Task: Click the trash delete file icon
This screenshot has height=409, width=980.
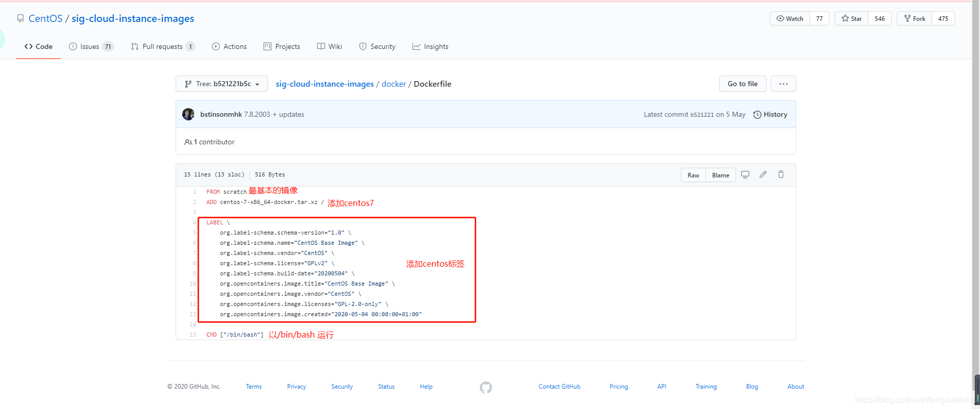Action: tap(781, 174)
